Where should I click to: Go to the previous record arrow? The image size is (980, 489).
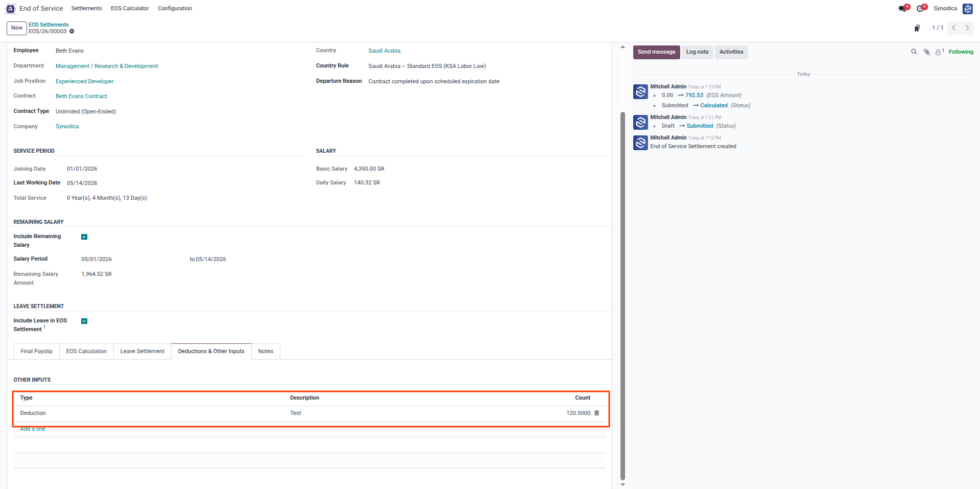(x=953, y=28)
